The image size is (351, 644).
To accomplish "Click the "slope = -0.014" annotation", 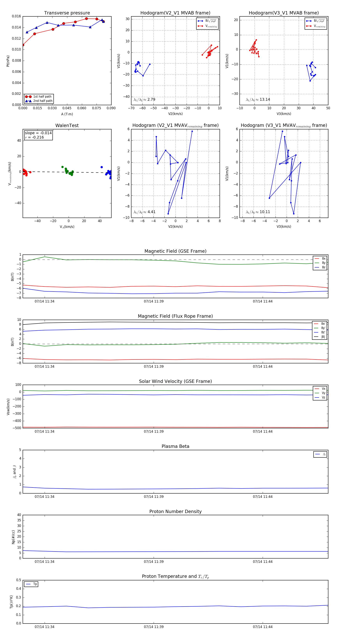I will coord(38,133).
